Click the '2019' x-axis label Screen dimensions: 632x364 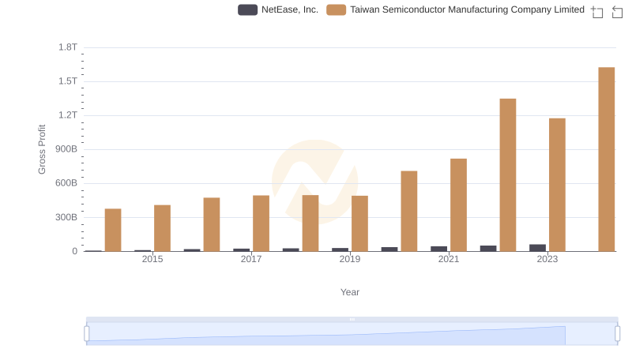pyautogui.click(x=350, y=259)
